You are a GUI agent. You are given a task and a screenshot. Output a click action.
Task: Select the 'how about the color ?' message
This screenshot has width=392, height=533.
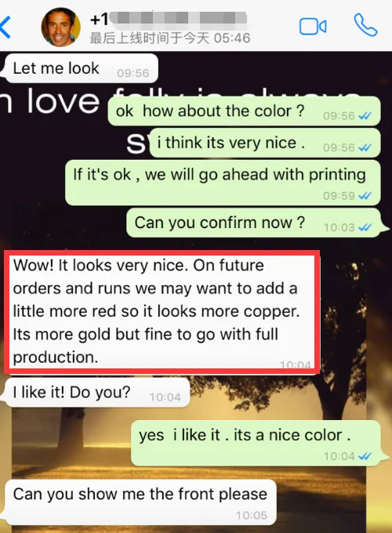(x=244, y=111)
